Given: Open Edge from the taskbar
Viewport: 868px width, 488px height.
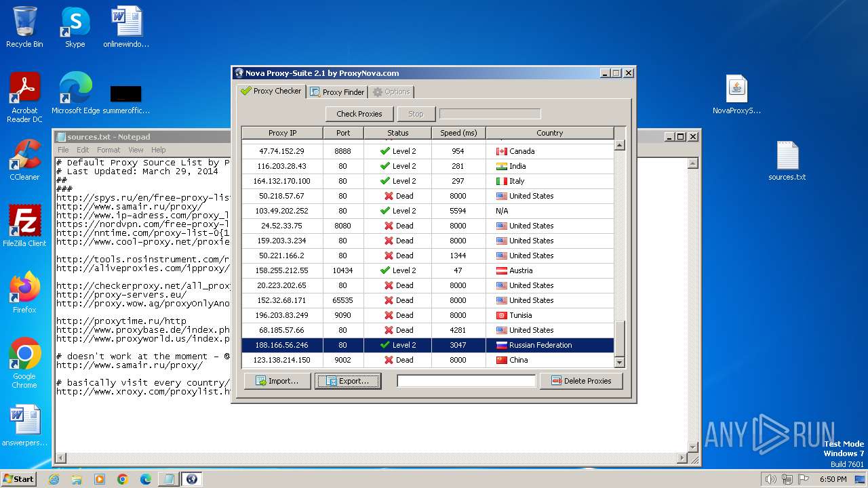Looking at the screenshot, I should tap(146, 479).
